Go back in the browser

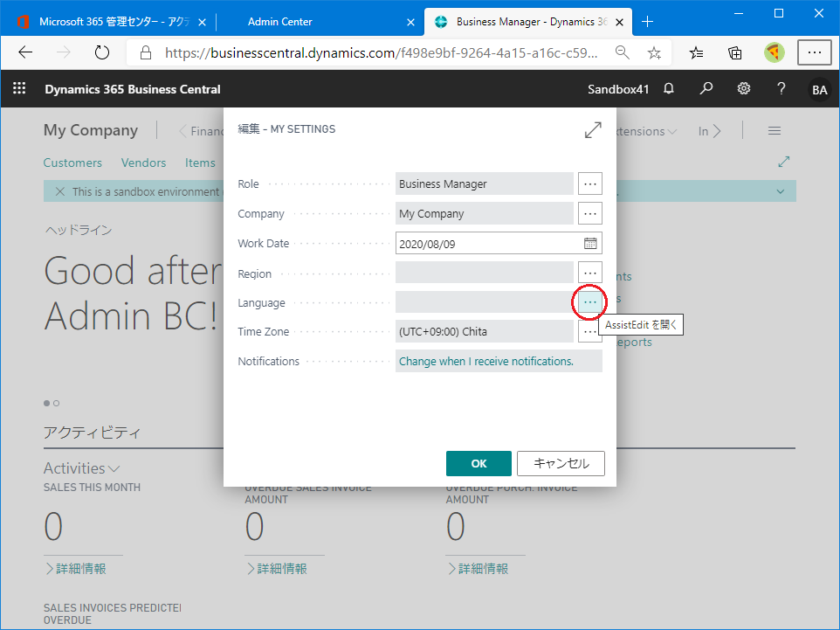coord(25,52)
